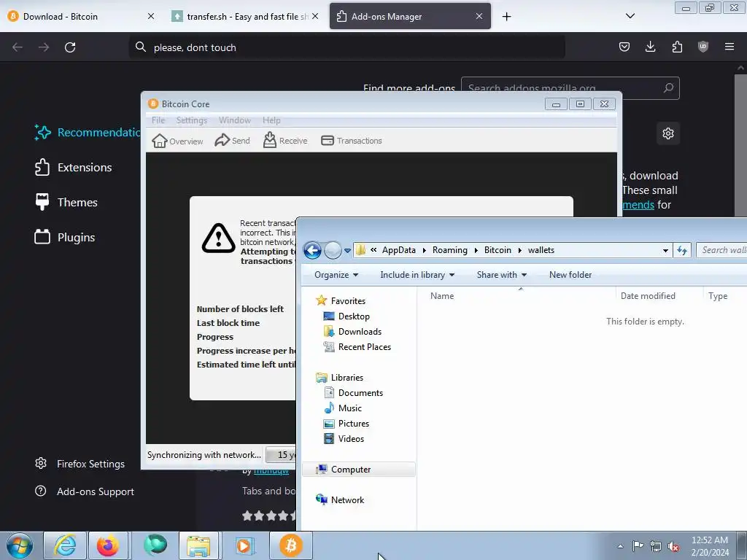Select Computer in Explorer navigation pane
The height and width of the screenshot is (560, 747).
[359, 470]
